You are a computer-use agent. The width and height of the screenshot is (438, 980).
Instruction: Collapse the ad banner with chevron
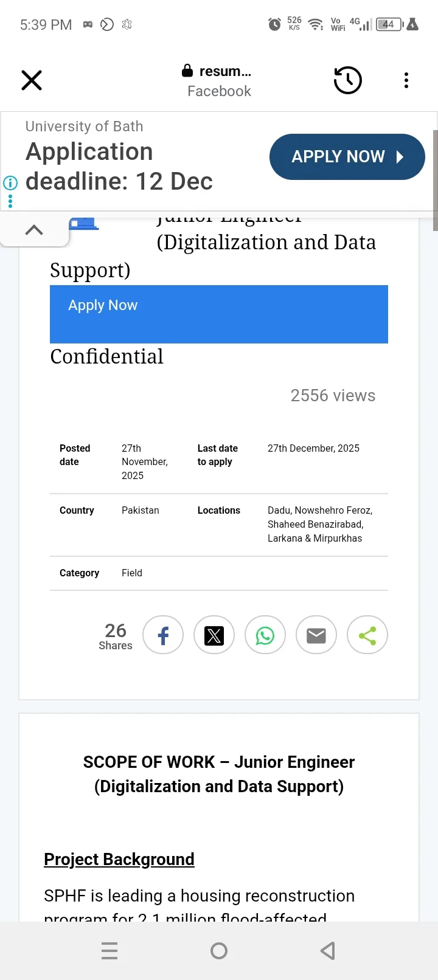point(34,230)
